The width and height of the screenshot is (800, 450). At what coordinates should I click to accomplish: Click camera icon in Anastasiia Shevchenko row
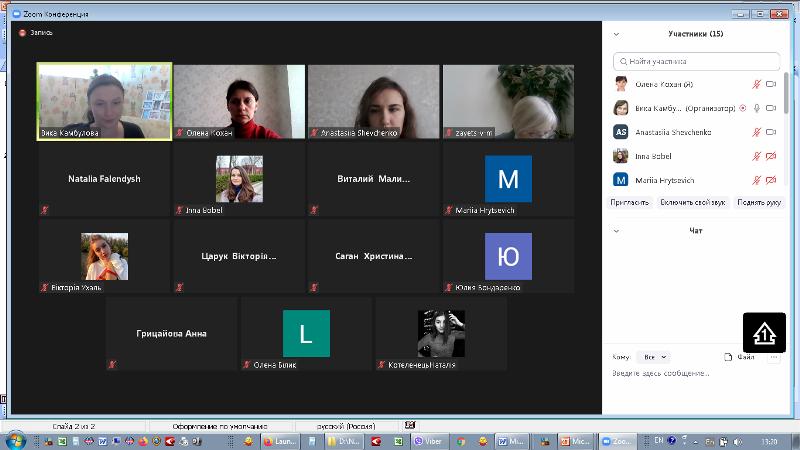pos(771,132)
